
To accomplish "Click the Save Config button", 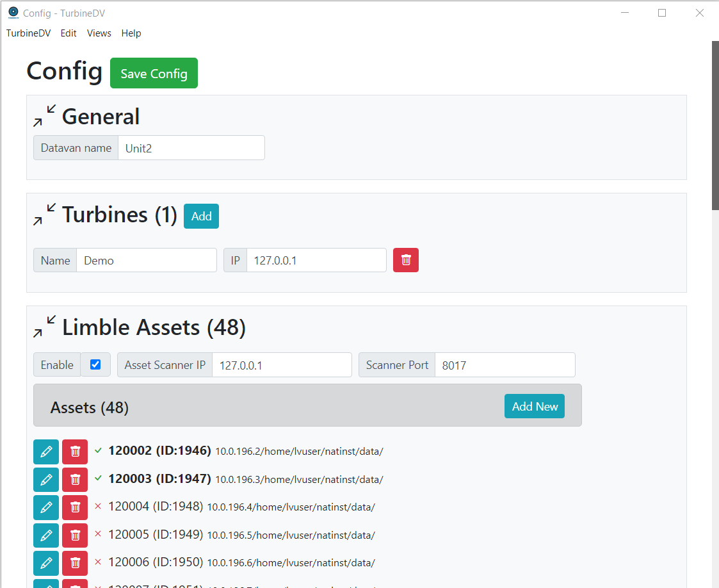I will coord(154,73).
